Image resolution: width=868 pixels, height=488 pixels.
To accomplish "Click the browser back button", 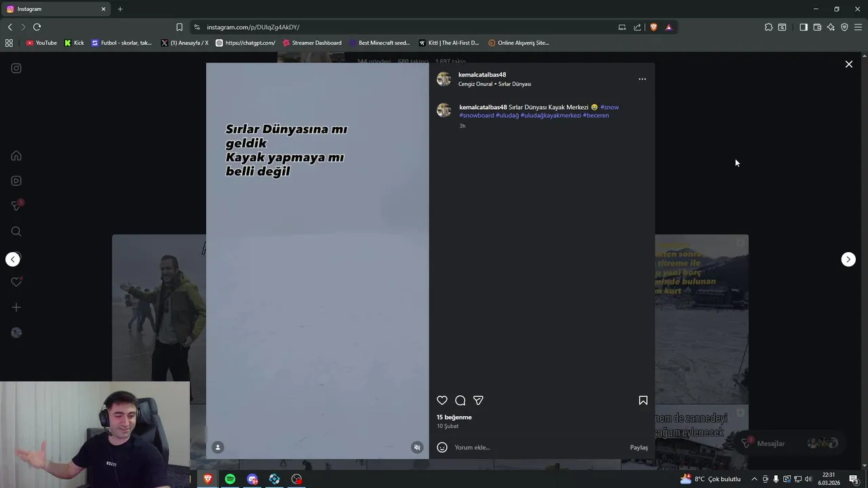I will pos(9,27).
